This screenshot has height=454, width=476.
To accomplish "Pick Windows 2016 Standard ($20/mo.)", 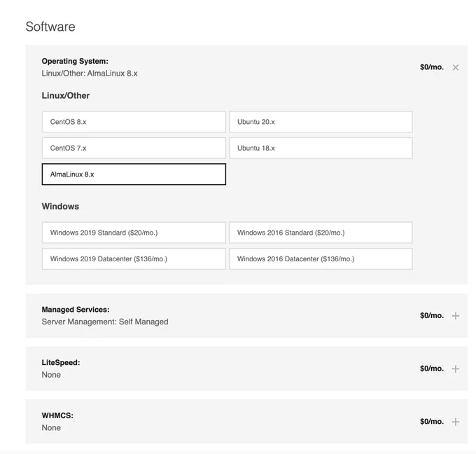I will pos(321,233).
